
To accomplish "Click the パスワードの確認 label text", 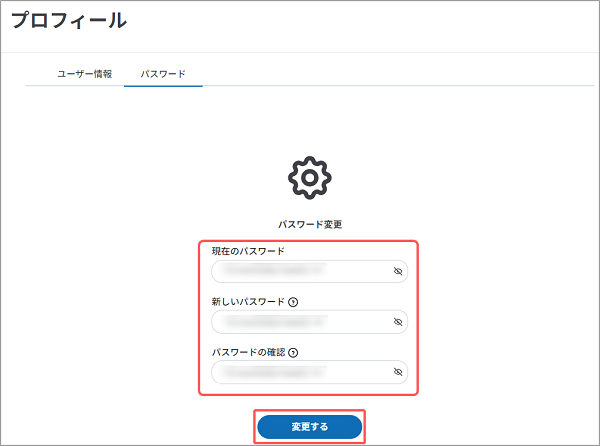I will click(248, 352).
